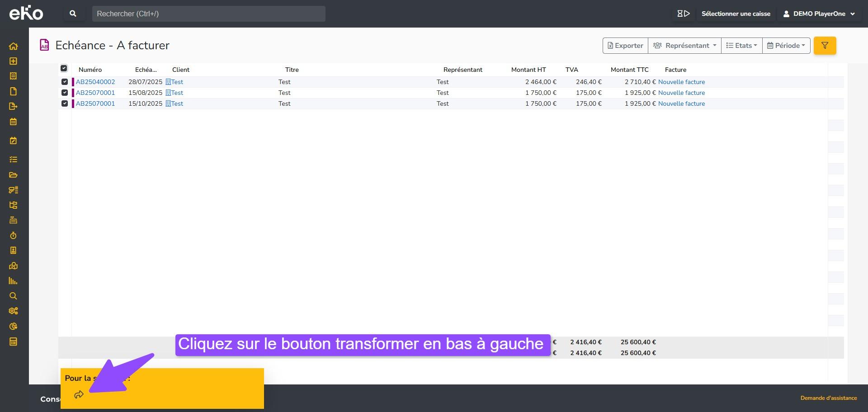This screenshot has width=868, height=412.
Task: Open the Etats dropdown
Action: (x=741, y=46)
